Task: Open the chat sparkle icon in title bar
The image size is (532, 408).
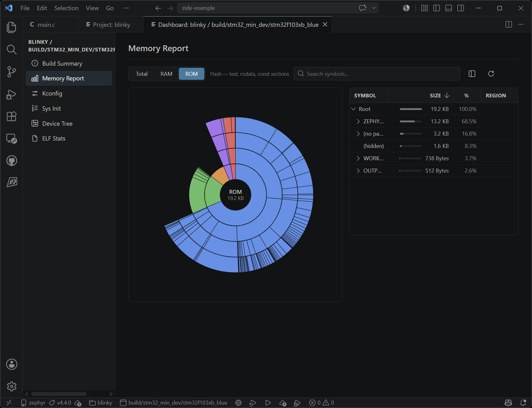Action: (x=363, y=8)
